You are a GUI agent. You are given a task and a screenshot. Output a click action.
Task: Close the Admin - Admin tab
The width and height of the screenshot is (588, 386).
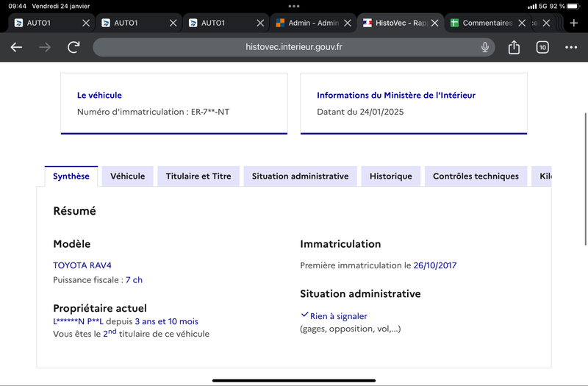[x=348, y=23]
